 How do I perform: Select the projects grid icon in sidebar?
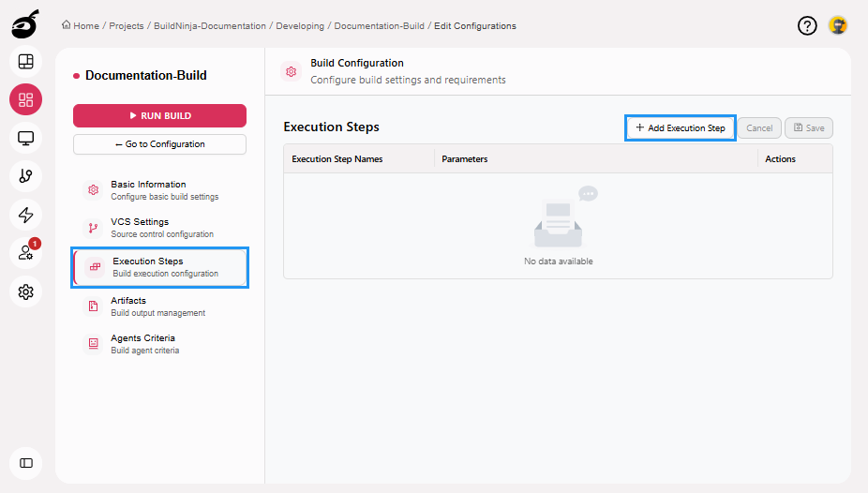point(26,99)
